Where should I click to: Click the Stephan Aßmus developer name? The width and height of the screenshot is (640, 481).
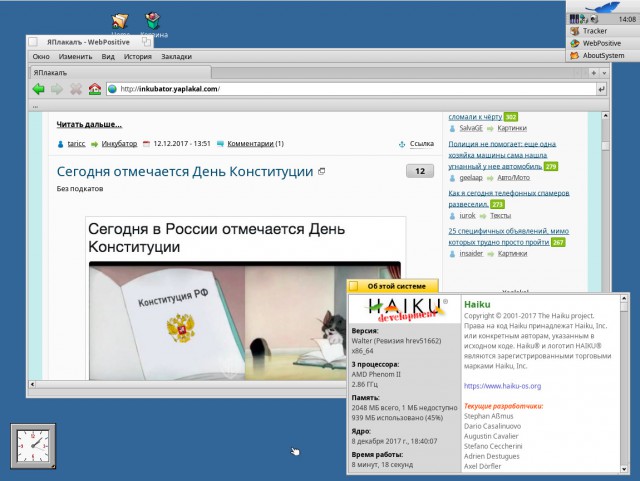pyautogui.click(x=489, y=416)
